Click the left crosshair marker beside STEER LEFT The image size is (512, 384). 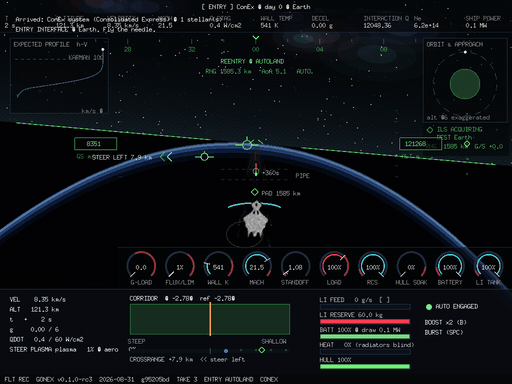click(204, 156)
